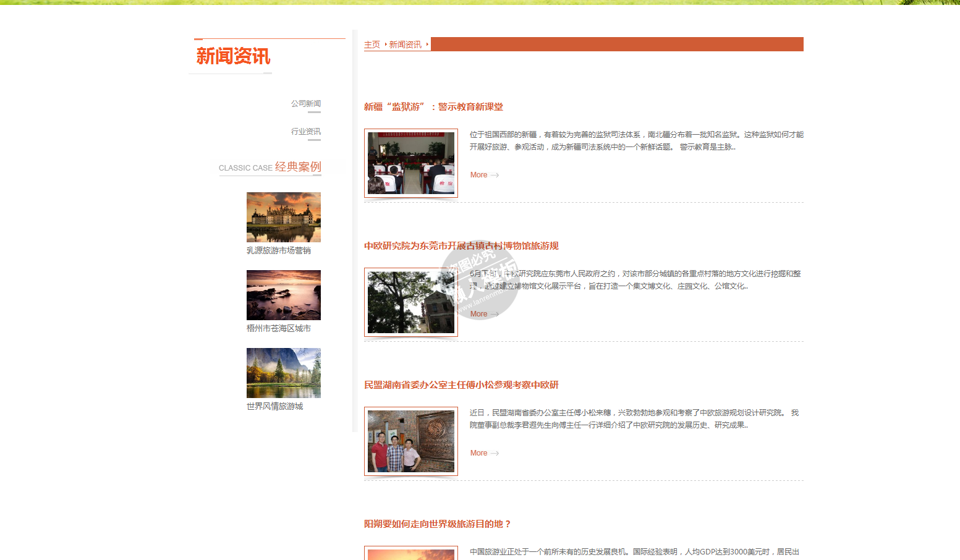Viewport: 960px width, 560px height.
Task: Click the tree and building photo of the Dongguan article
Action: tap(410, 302)
